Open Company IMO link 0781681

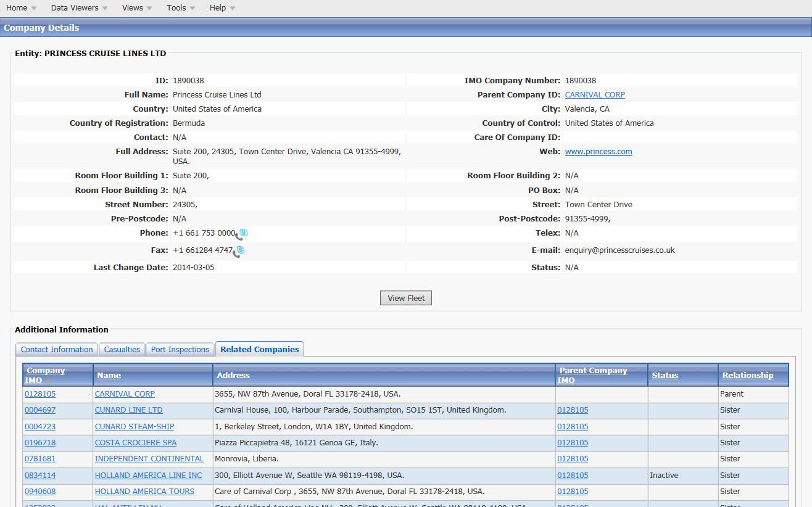[40, 459]
